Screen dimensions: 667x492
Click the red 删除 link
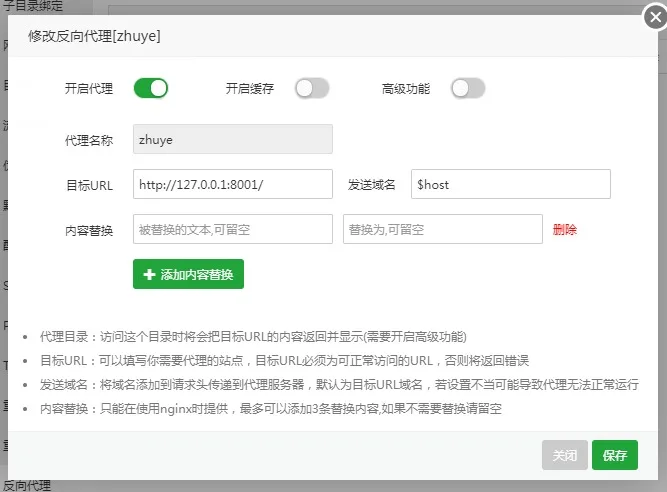pos(564,230)
